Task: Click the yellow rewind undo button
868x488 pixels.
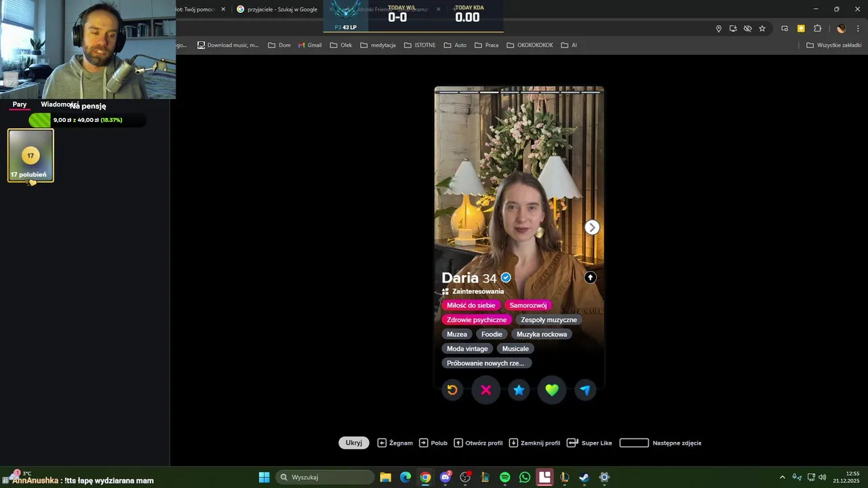Action: coord(452,390)
